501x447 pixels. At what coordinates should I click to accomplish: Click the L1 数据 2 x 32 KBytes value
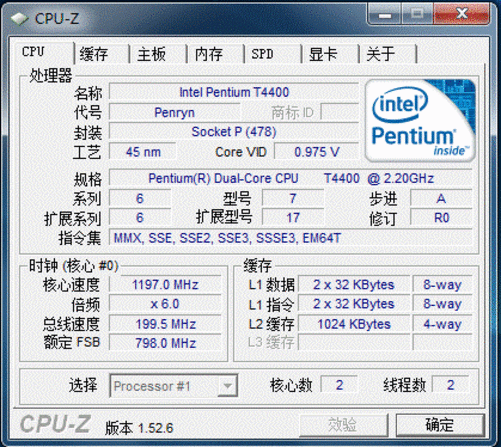354,285
